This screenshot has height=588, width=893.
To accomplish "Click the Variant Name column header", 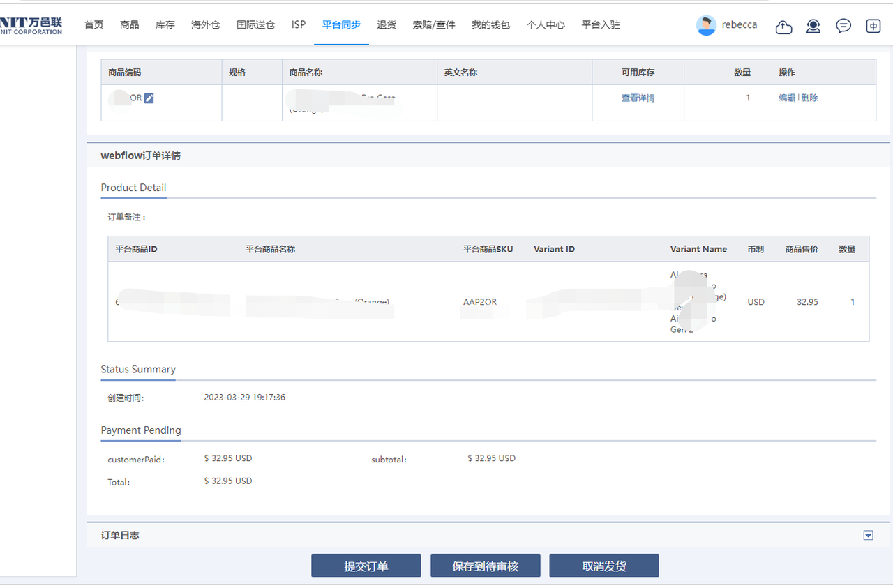I will (698, 249).
